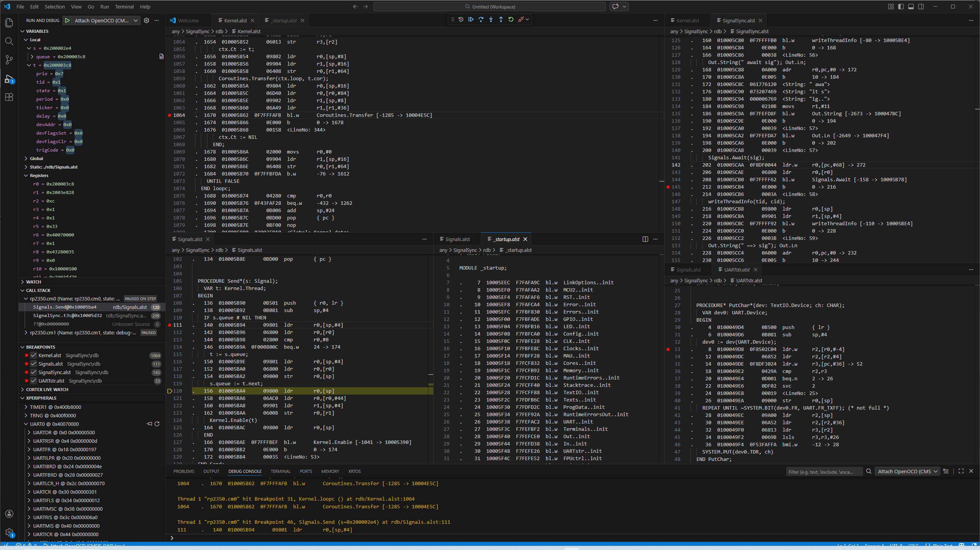Viewport: 980px width, 550px height.
Task: Switch to the MEMORY panel tab
Action: click(x=330, y=471)
